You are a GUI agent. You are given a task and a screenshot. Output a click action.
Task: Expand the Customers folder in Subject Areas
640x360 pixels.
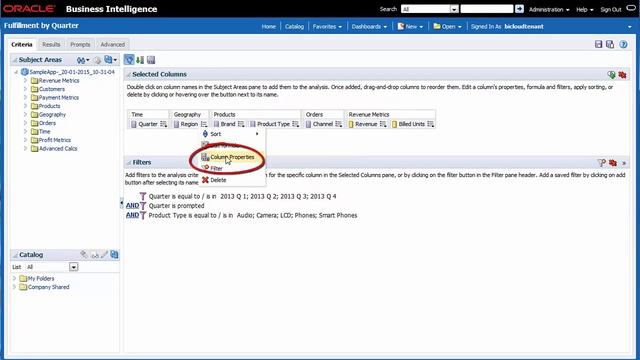pyautogui.click(x=25, y=89)
